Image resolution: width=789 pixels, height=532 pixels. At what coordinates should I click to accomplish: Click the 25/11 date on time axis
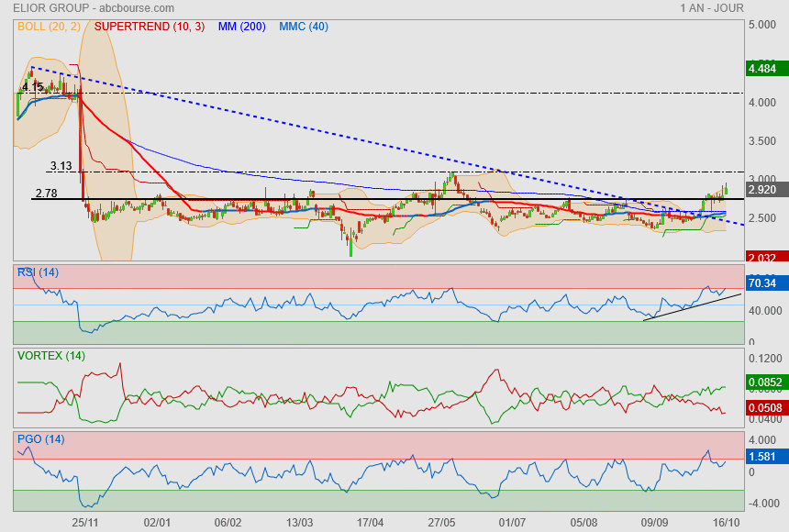point(85,522)
